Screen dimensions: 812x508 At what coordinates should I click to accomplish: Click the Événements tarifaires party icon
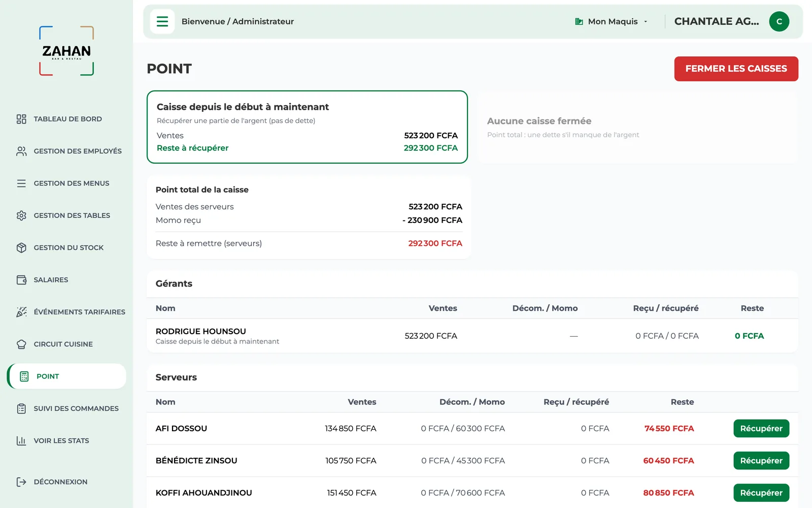21,312
